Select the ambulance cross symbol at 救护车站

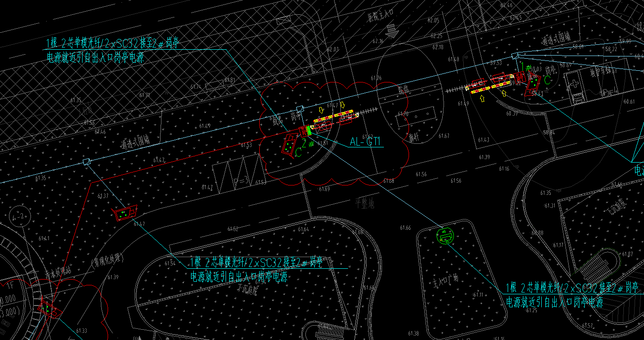(575, 85)
